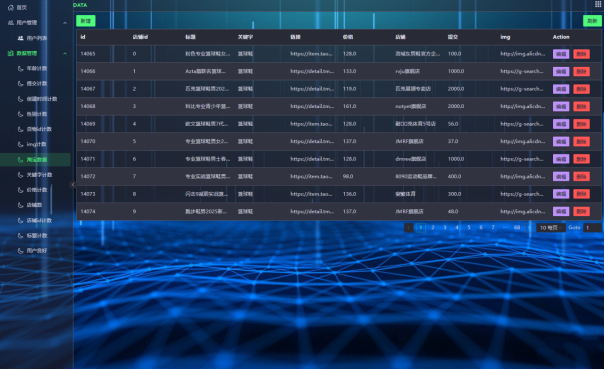Select page 2 in the pagination
The image size is (605, 370).
(433, 228)
